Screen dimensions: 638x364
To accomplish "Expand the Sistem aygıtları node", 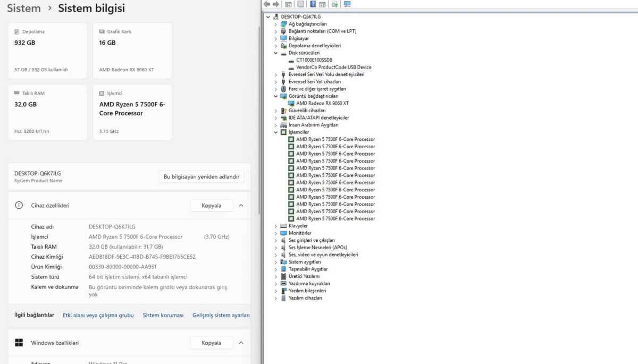I will (x=275, y=262).
